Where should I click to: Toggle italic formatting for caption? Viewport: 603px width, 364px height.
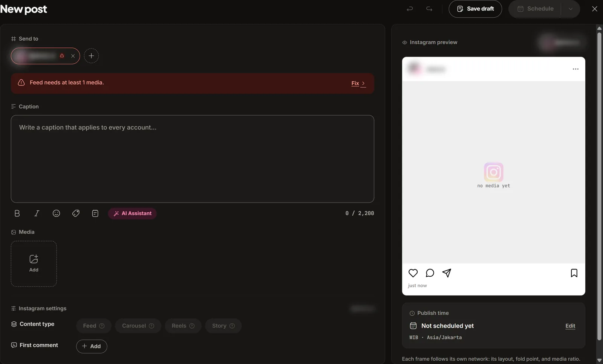coord(37,213)
